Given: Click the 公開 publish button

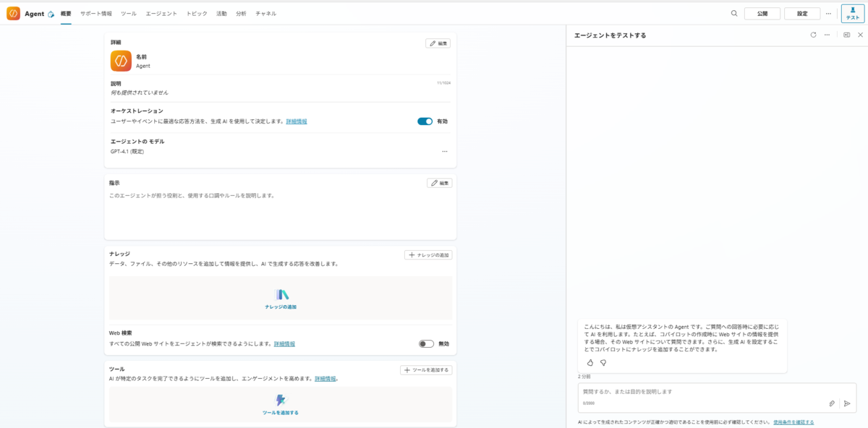Looking at the screenshot, I should [762, 13].
